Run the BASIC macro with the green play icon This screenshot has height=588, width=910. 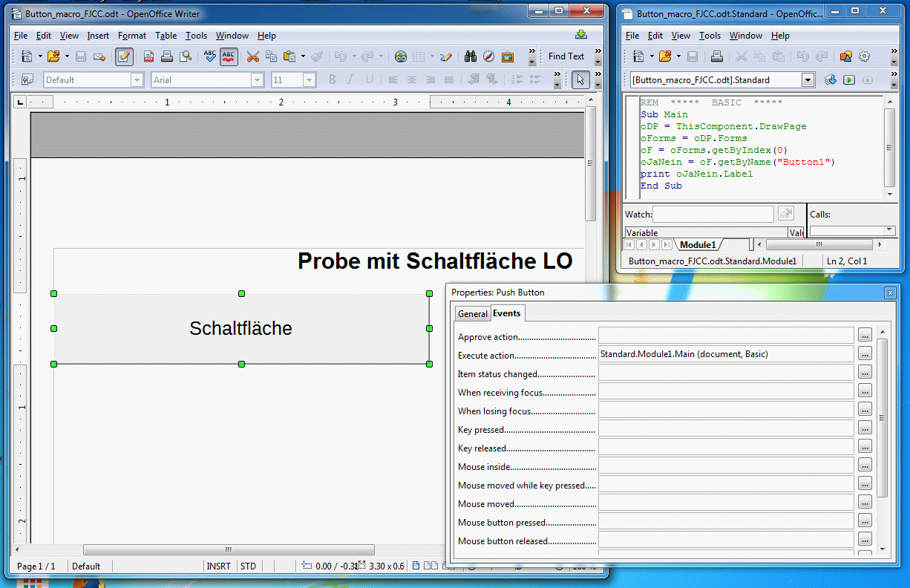(848, 79)
